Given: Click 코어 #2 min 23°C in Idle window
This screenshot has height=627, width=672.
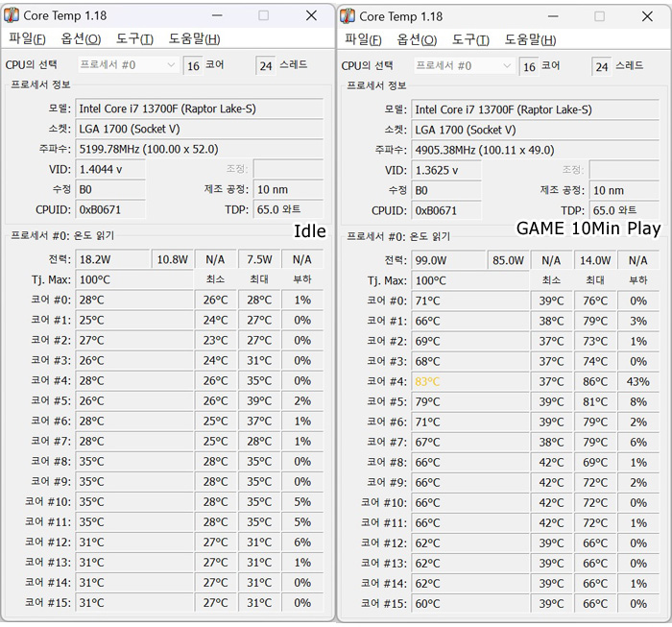Looking at the screenshot, I should [x=215, y=340].
